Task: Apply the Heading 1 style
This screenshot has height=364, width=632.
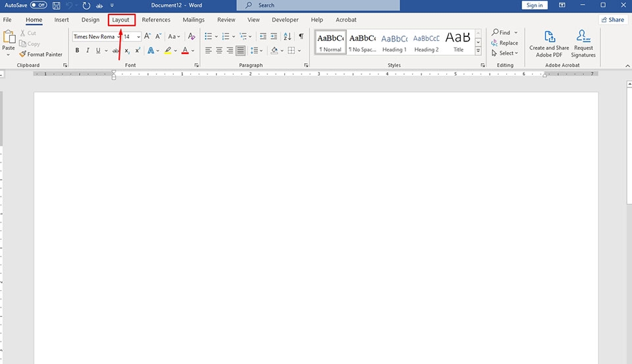Action: (394, 42)
